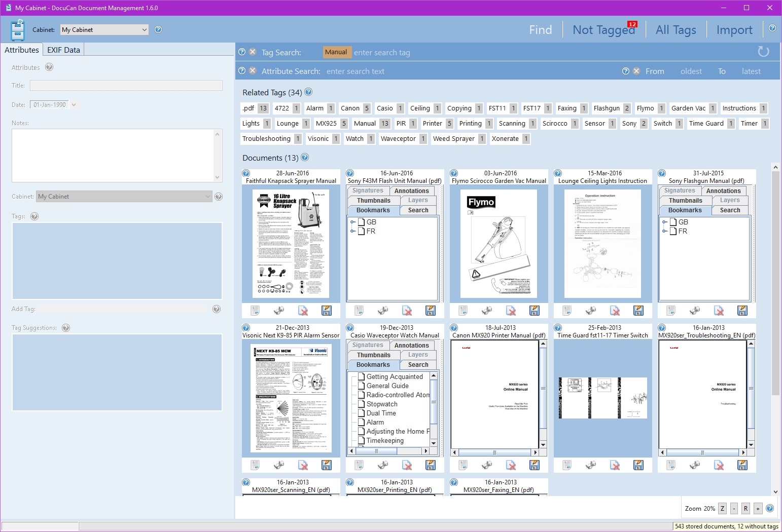Save the Time Guard fst11-17 Timer Switch document
Screen dimensions: 782x532
click(x=638, y=465)
